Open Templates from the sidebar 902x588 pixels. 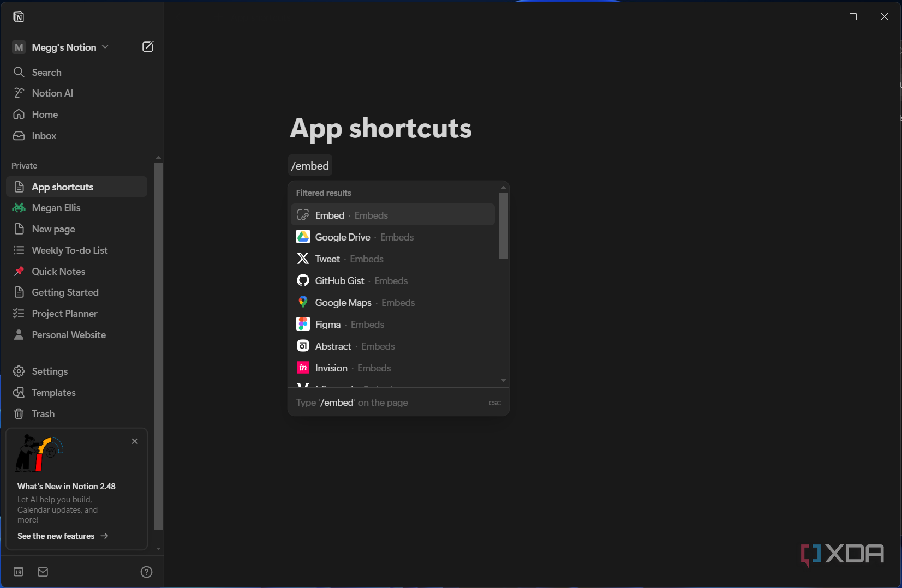click(76, 393)
